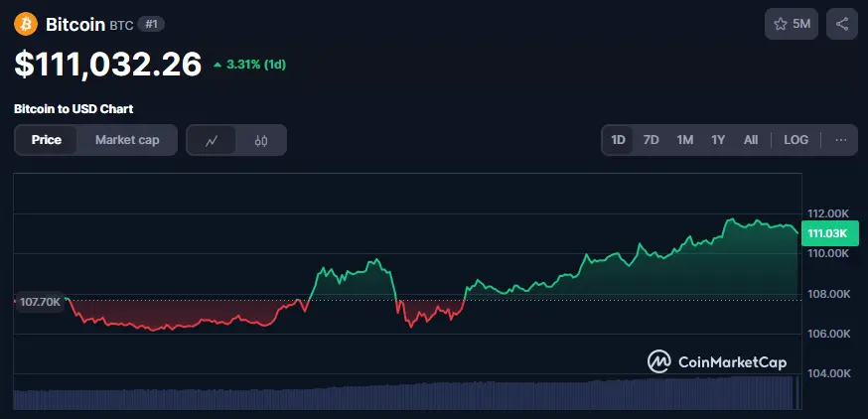The width and height of the screenshot is (868, 419).
Task: Click the Bitcoin to USD Chart heading
Action: 73,109
